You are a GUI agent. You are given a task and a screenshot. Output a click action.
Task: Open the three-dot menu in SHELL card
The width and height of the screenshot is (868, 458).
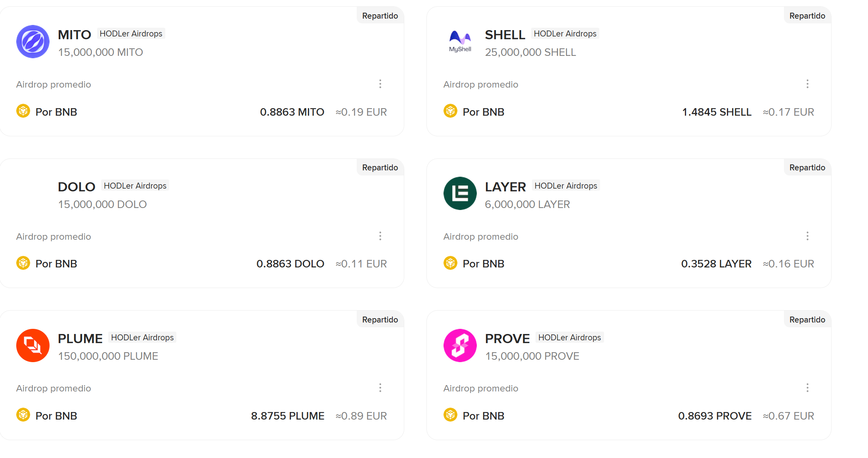click(x=807, y=84)
